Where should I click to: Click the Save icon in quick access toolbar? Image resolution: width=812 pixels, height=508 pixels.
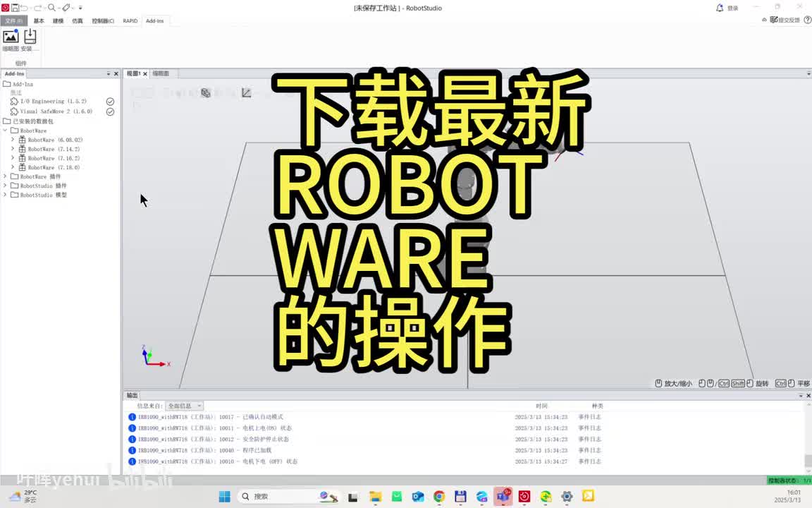coord(15,8)
